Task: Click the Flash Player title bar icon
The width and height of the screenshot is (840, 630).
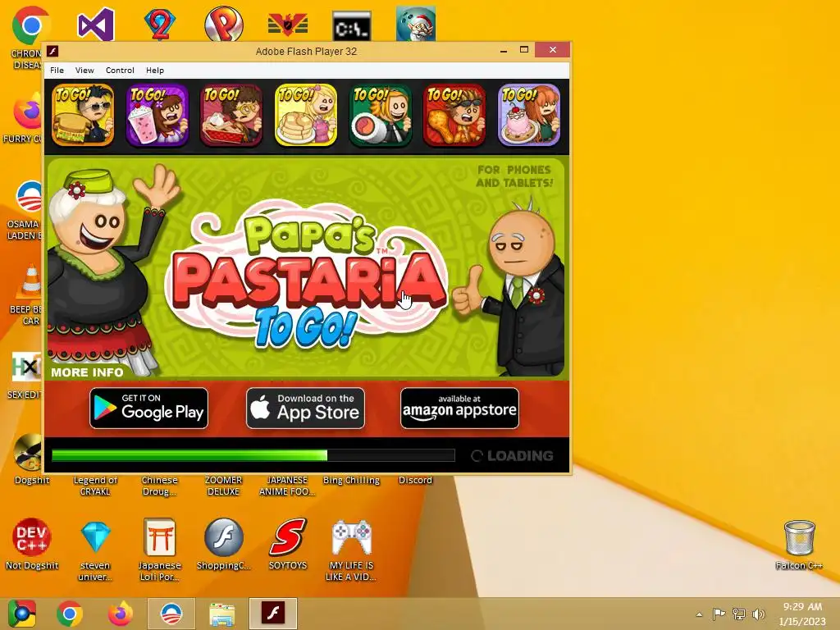Action: (x=52, y=51)
